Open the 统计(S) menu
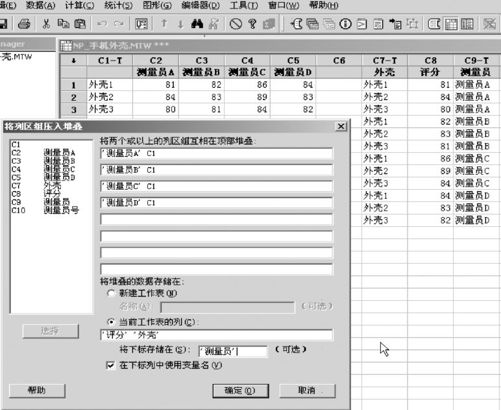The width and height of the screenshot is (501, 410). (x=118, y=5)
